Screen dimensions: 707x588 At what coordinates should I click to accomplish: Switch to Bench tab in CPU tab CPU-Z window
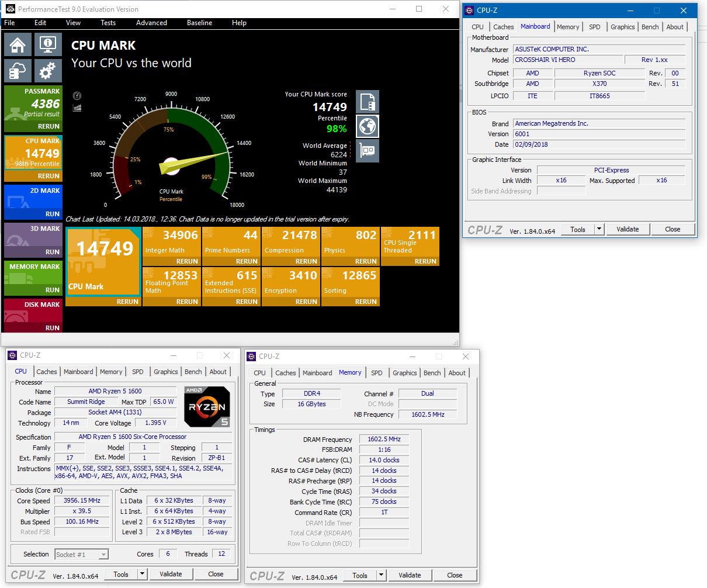tap(193, 372)
